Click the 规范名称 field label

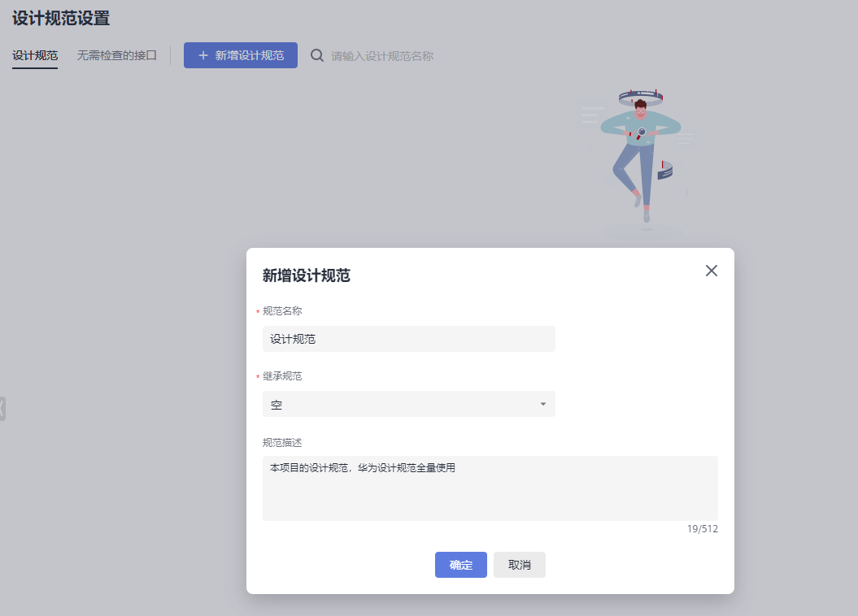(282, 311)
